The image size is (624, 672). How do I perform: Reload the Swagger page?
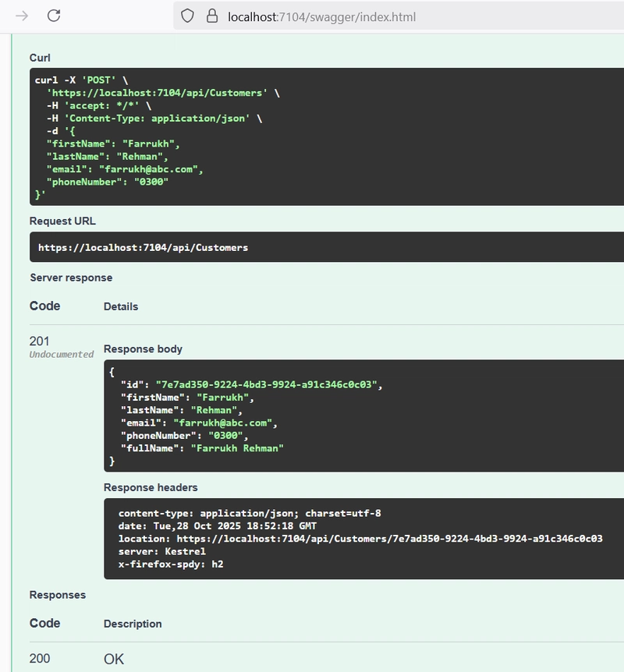54,16
